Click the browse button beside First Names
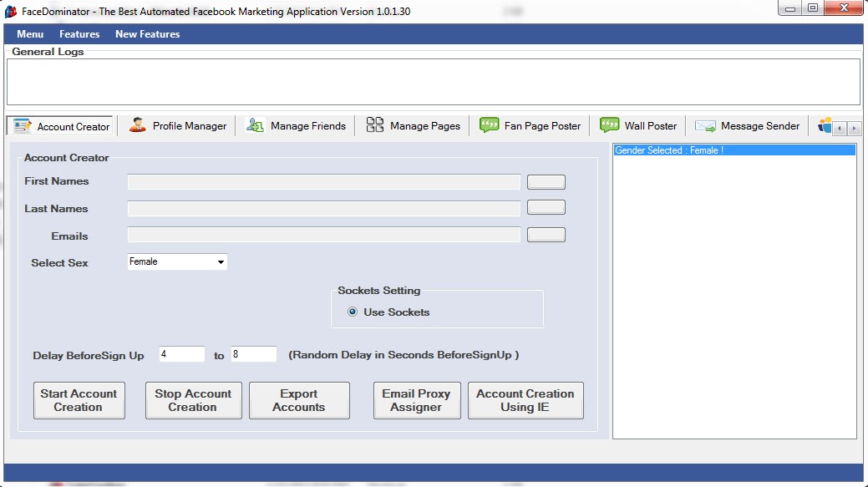 (x=546, y=182)
